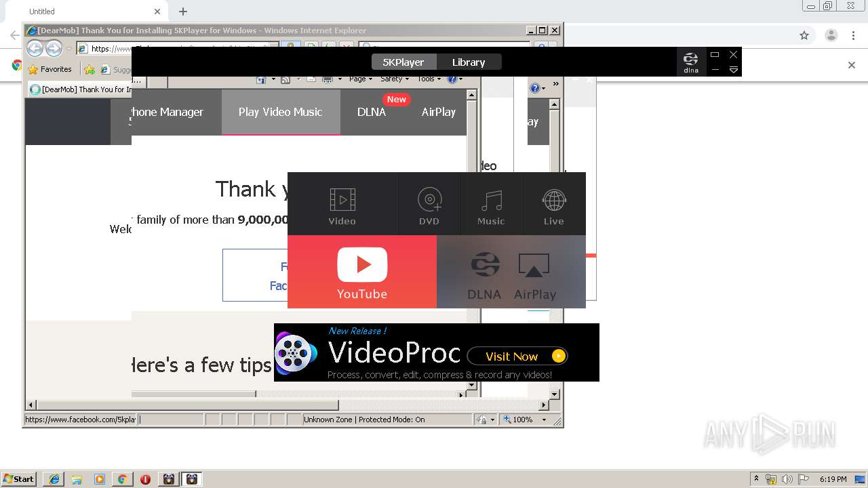Click the dlna icon in 5KPlayer title bar
Viewport: 868px width, 488px height.
[691, 62]
